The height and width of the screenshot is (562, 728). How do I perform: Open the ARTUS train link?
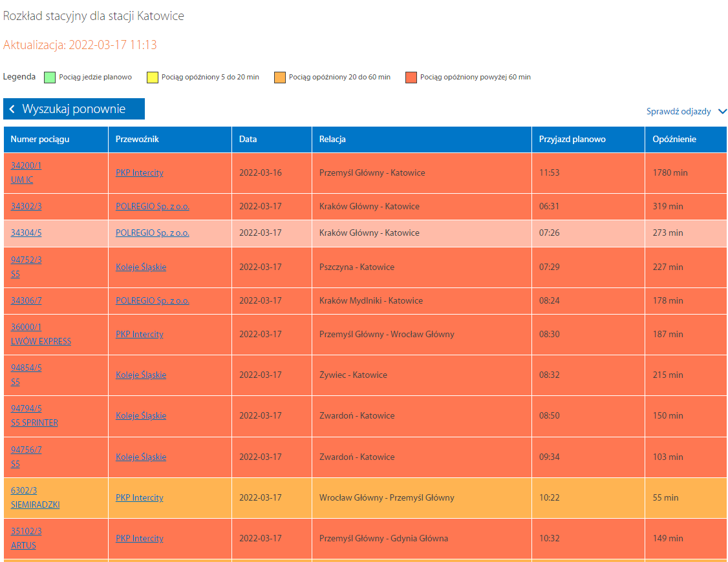23,545
